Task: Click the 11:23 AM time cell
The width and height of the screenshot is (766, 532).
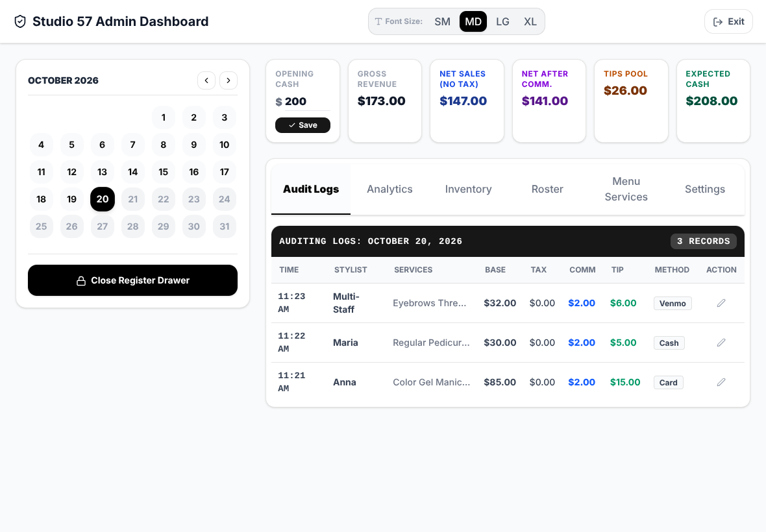Action: [291, 303]
